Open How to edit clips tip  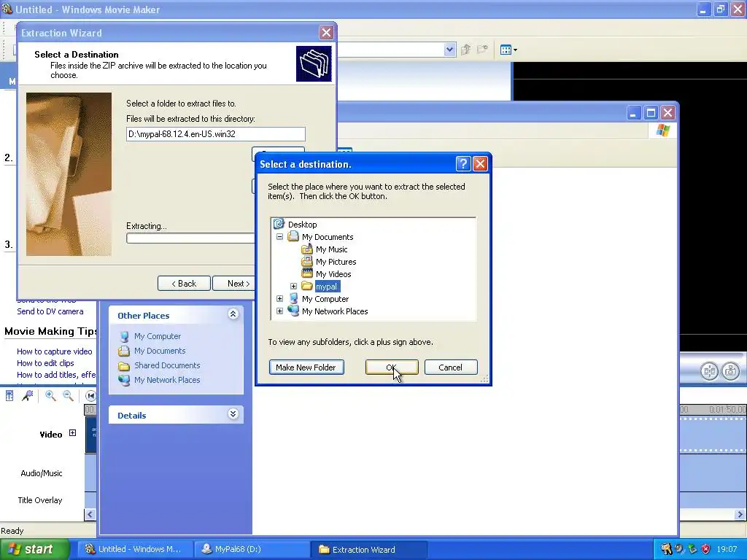click(x=45, y=363)
